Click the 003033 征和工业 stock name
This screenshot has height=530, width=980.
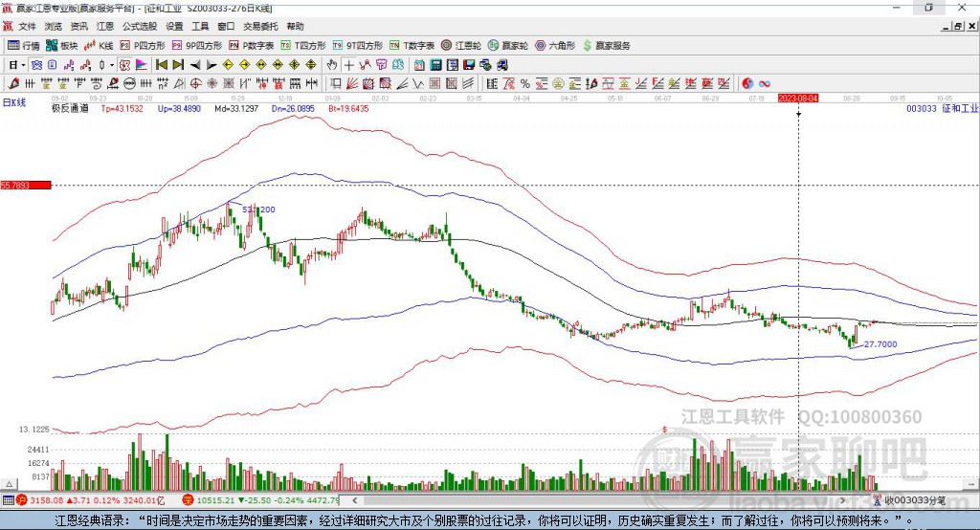[x=942, y=108]
